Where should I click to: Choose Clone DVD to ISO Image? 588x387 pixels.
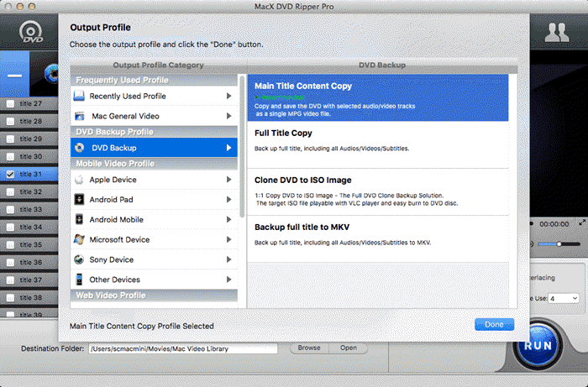[x=378, y=191]
